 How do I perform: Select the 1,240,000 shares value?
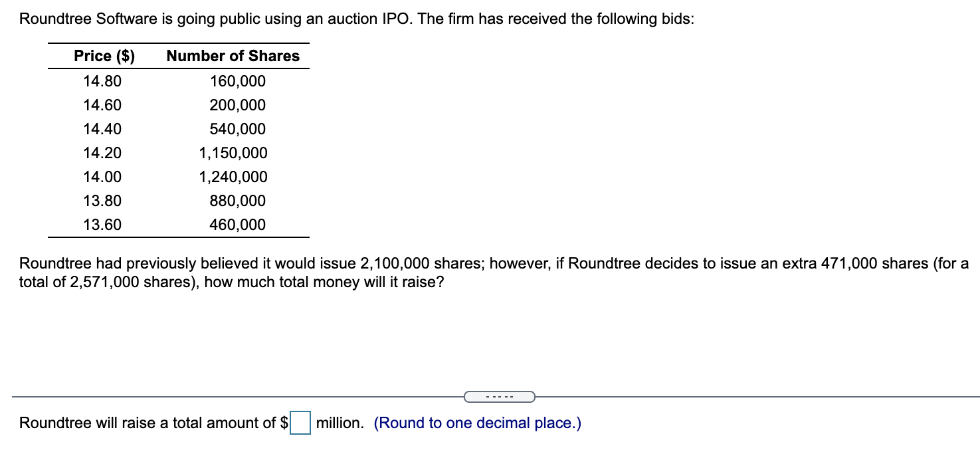tap(233, 176)
